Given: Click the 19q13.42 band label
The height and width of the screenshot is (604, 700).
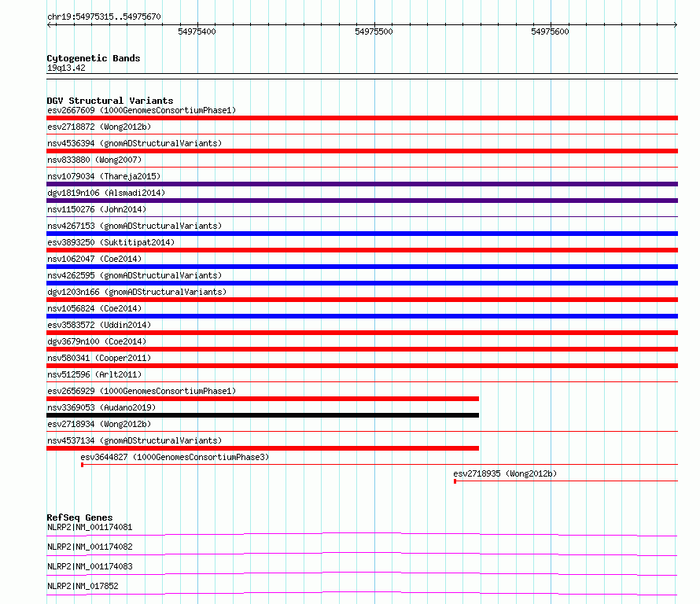Looking at the screenshot, I should (x=66, y=68).
